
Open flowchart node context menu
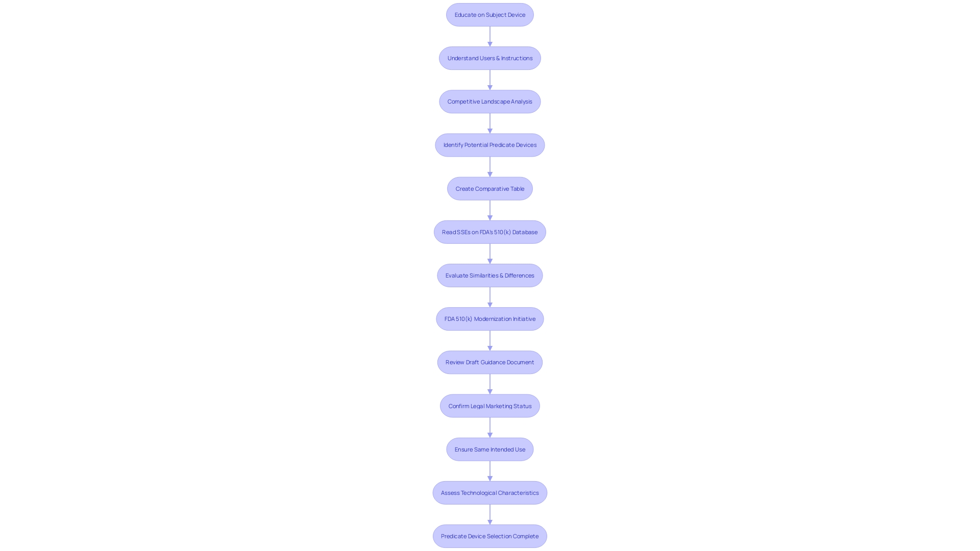(489, 14)
